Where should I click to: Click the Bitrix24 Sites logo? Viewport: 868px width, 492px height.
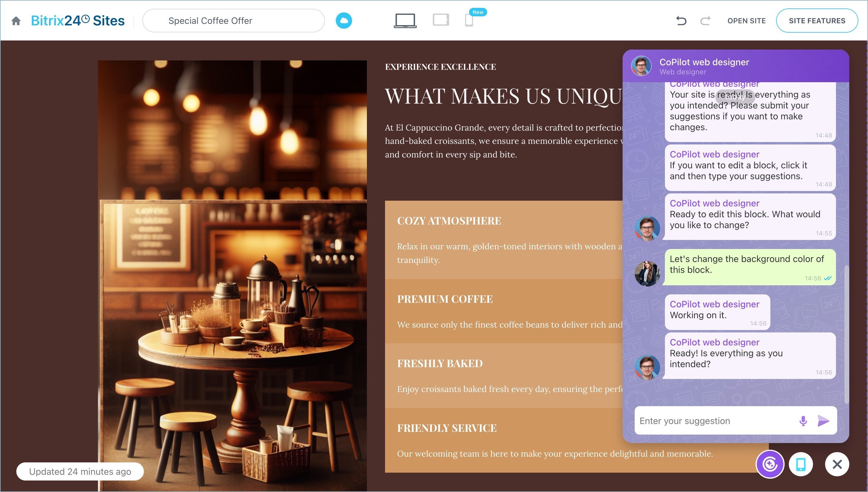tap(78, 21)
